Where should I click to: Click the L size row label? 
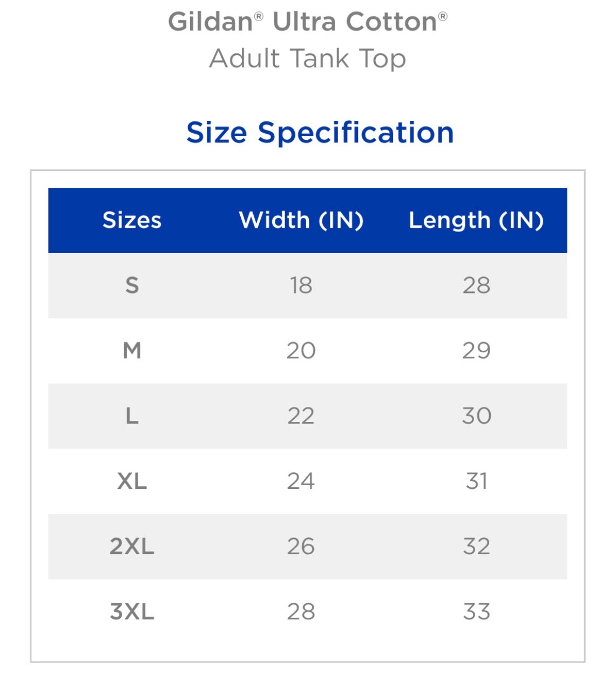coord(132,416)
